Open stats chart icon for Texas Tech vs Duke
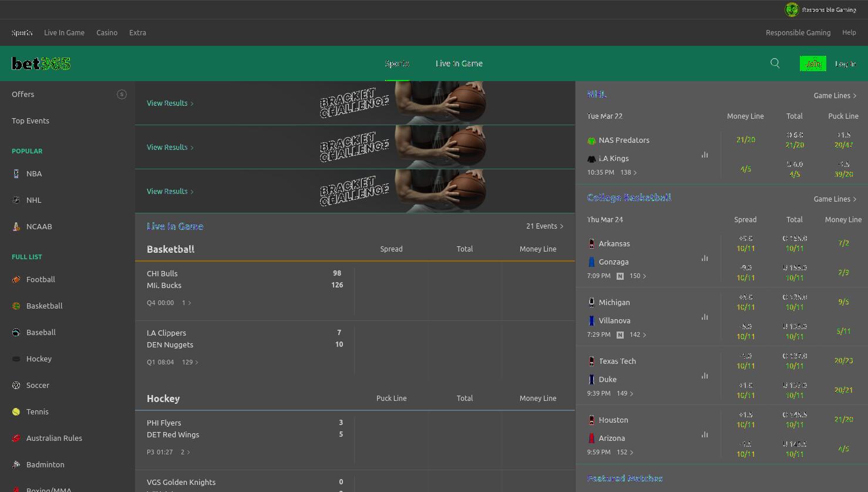This screenshot has width=868, height=492. pos(705,376)
